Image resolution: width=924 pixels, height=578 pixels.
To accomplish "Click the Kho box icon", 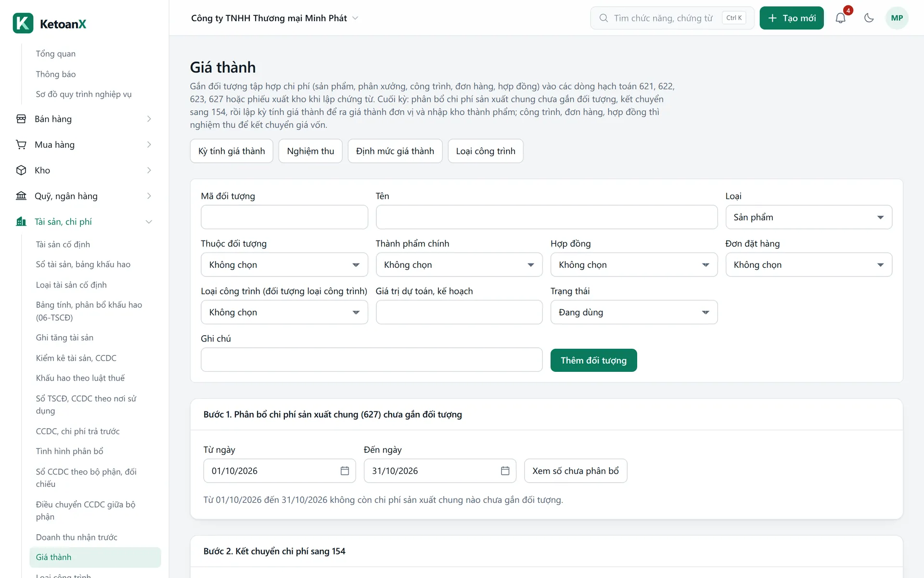I will point(21,171).
